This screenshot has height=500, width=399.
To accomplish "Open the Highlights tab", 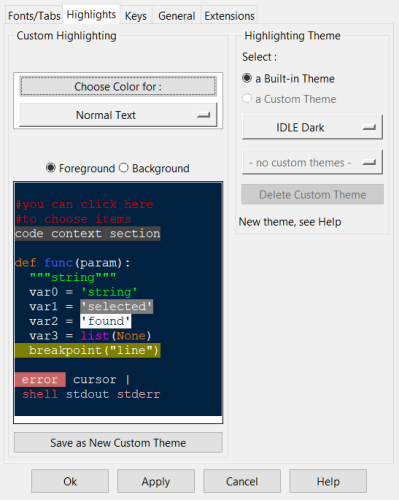I will click(91, 15).
